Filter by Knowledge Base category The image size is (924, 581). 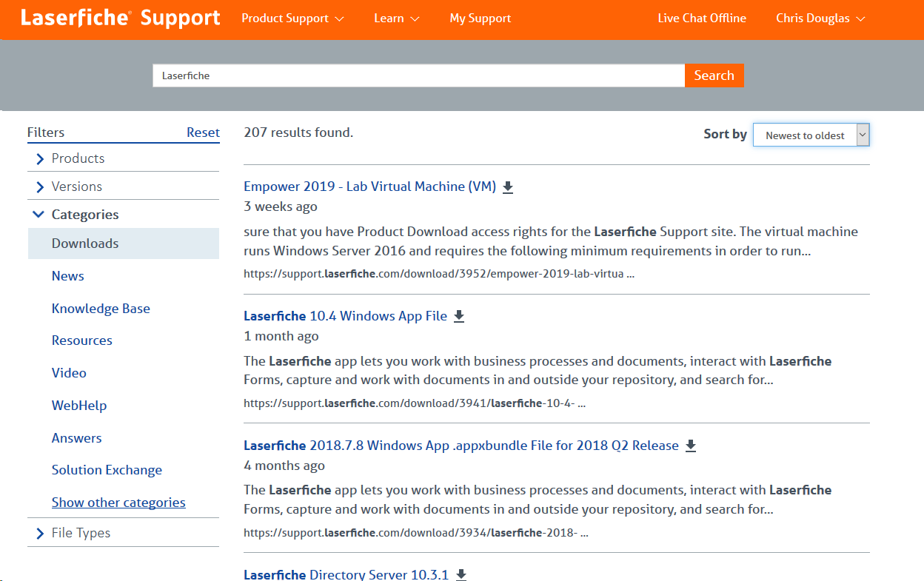coord(101,309)
